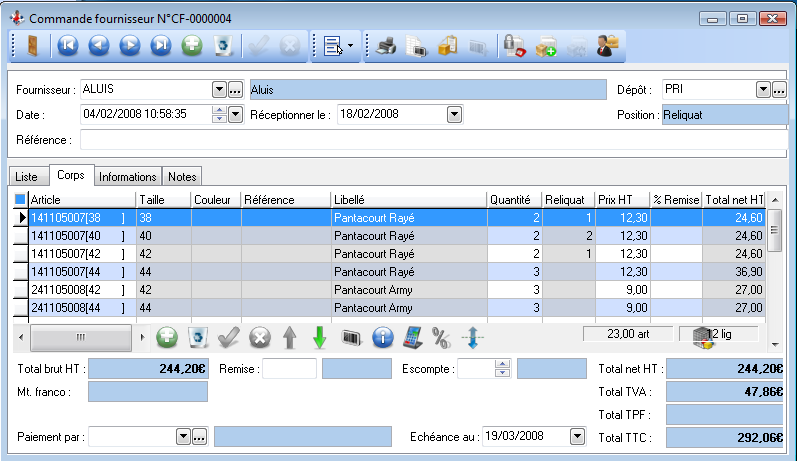Click the ellipsis button next to Paiement par

[x=199, y=436]
